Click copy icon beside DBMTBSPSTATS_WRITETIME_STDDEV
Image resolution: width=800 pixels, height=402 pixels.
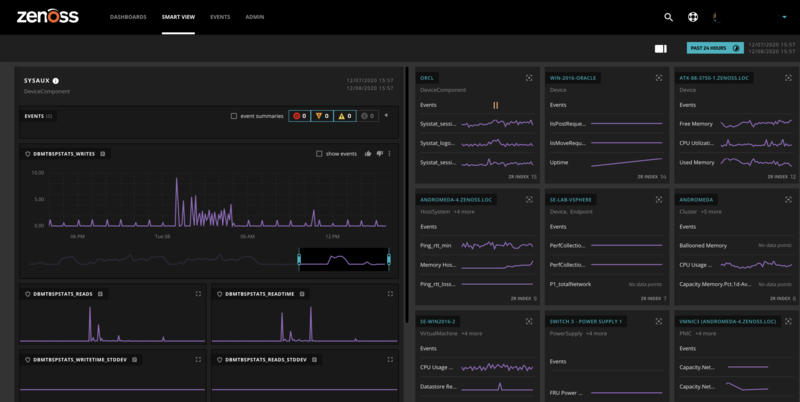point(134,360)
